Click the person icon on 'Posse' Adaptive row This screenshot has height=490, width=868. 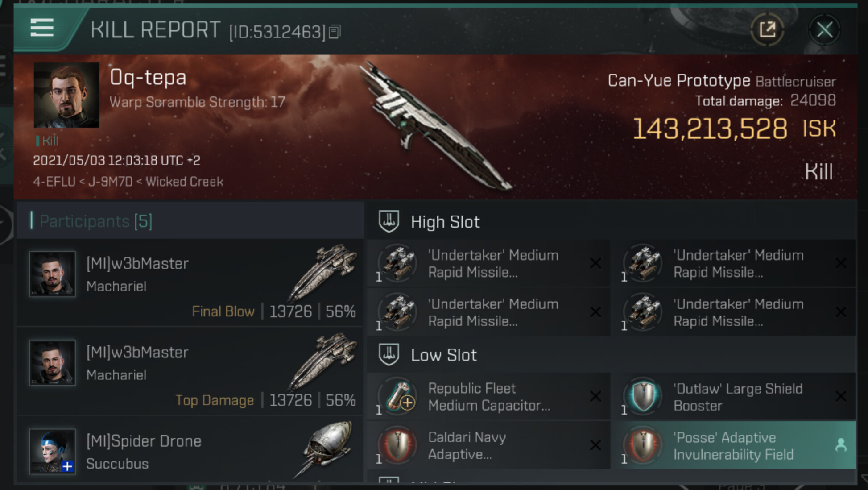pyautogui.click(x=840, y=445)
